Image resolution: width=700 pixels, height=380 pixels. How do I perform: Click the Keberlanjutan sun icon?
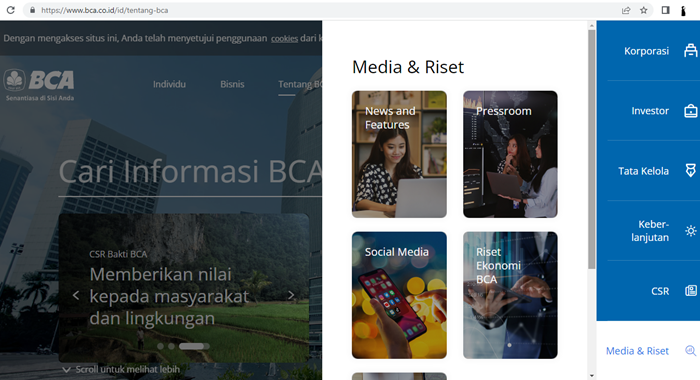pos(691,231)
